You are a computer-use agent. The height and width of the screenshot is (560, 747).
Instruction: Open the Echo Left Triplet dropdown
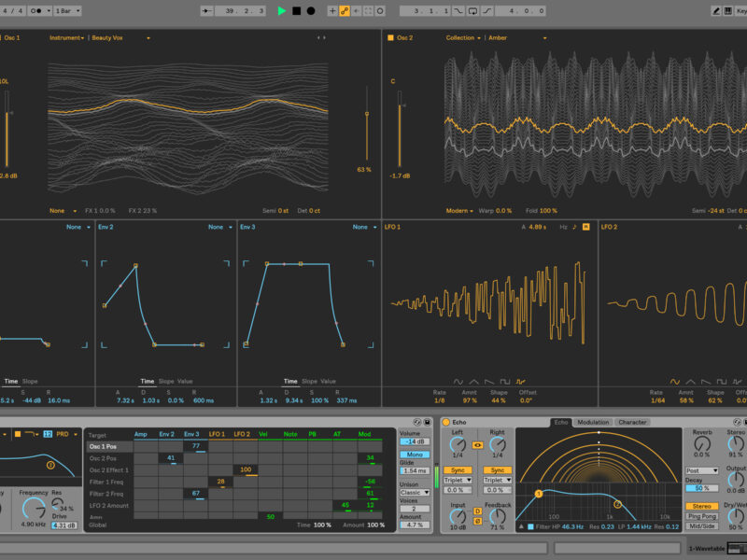(458, 480)
